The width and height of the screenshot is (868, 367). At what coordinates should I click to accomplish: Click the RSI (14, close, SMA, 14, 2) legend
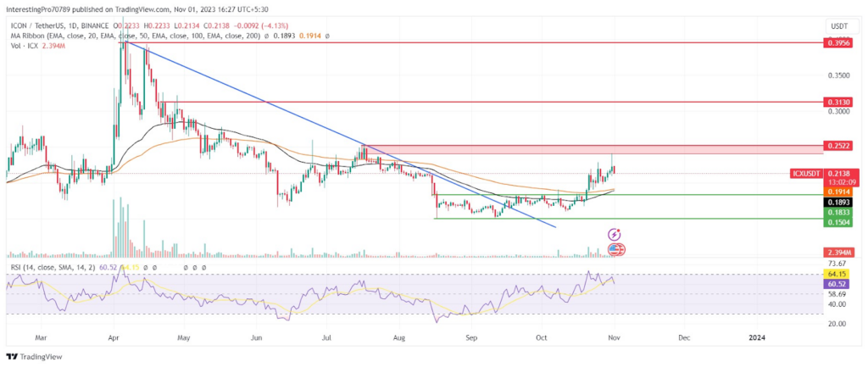tap(52, 267)
